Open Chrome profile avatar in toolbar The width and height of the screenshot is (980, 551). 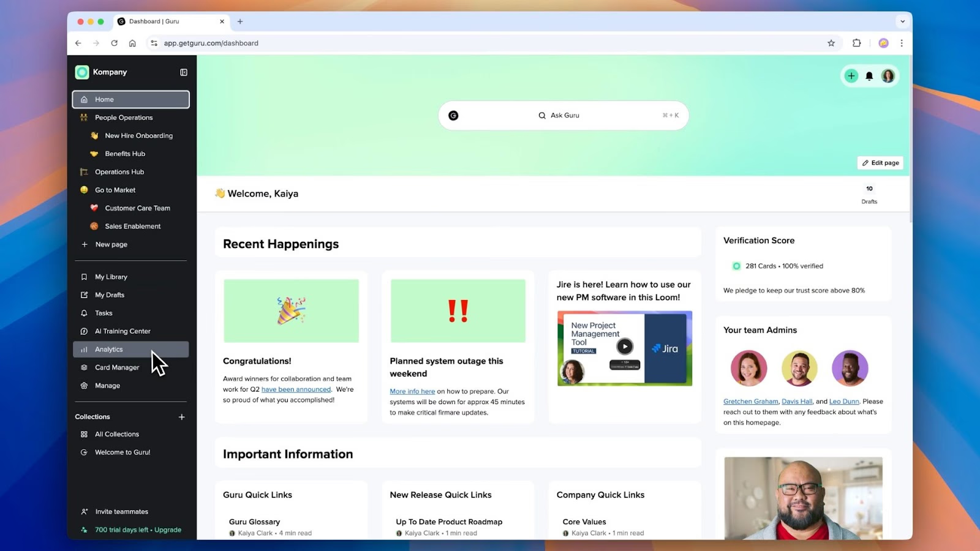(883, 43)
